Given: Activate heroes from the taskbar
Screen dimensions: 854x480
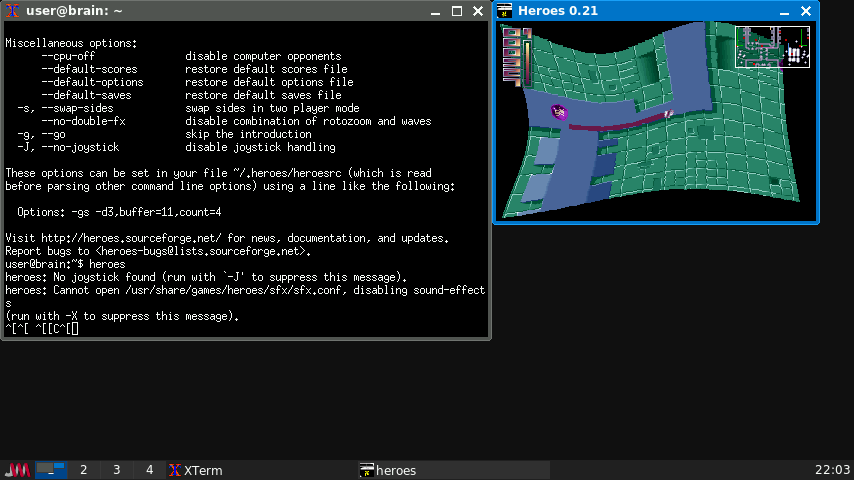Looking at the screenshot, I should coord(388,470).
